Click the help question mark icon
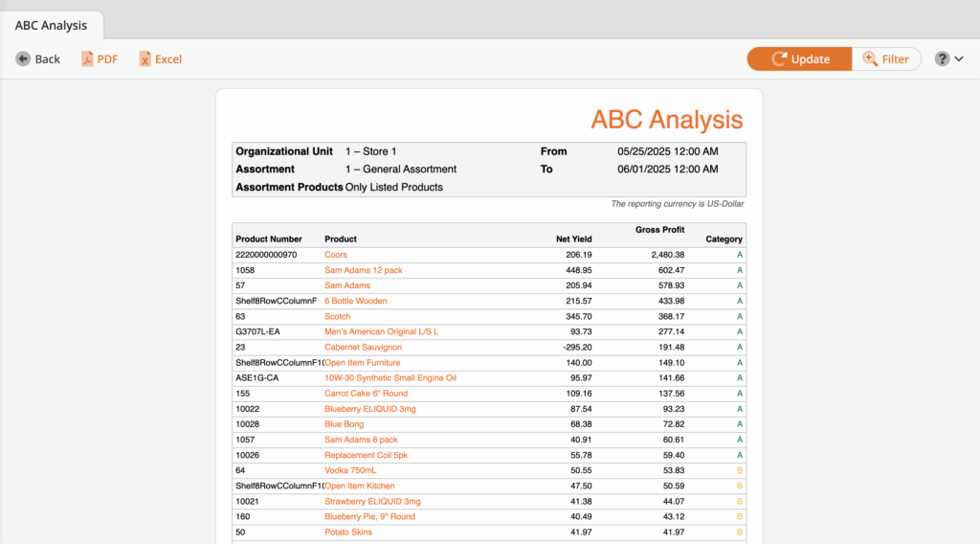The width and height of the screenshot is (980, 544). tap(942, 58)
